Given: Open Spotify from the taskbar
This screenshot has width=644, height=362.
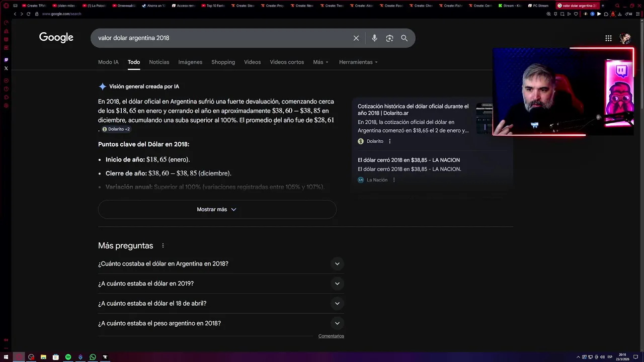Looking at the screenshot, I should click(x=68, y=357).
